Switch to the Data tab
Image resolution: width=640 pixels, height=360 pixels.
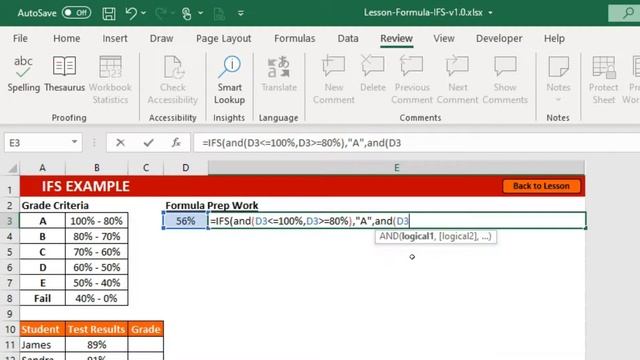(348, 38)
